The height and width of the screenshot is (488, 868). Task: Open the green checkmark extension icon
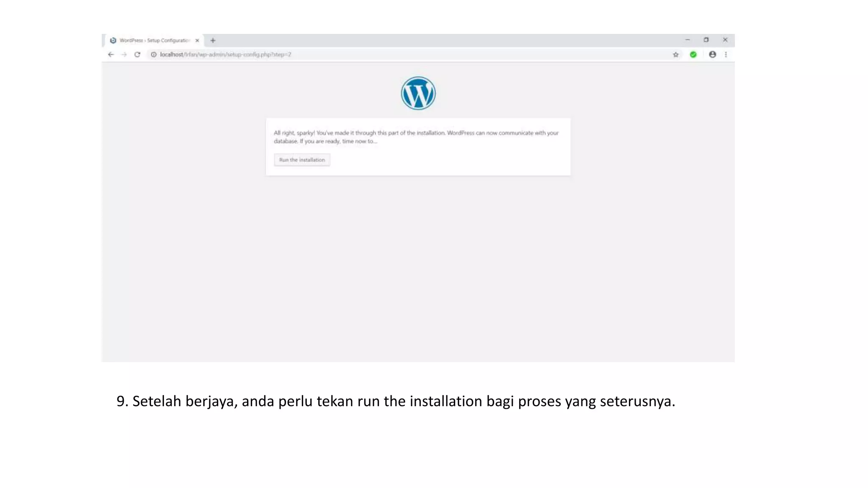point(693,55)
